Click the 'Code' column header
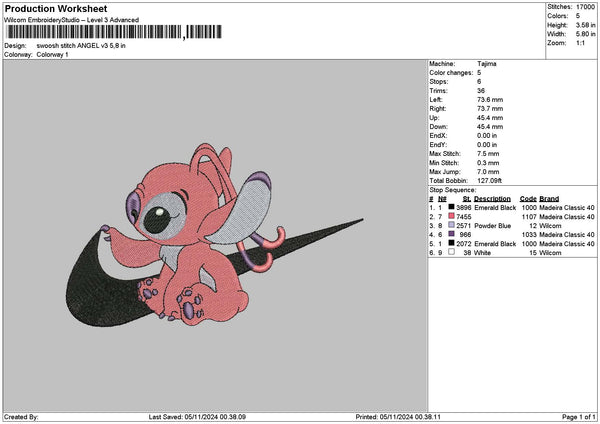Viewport: 600px width, 424px height. click(528, 199)
